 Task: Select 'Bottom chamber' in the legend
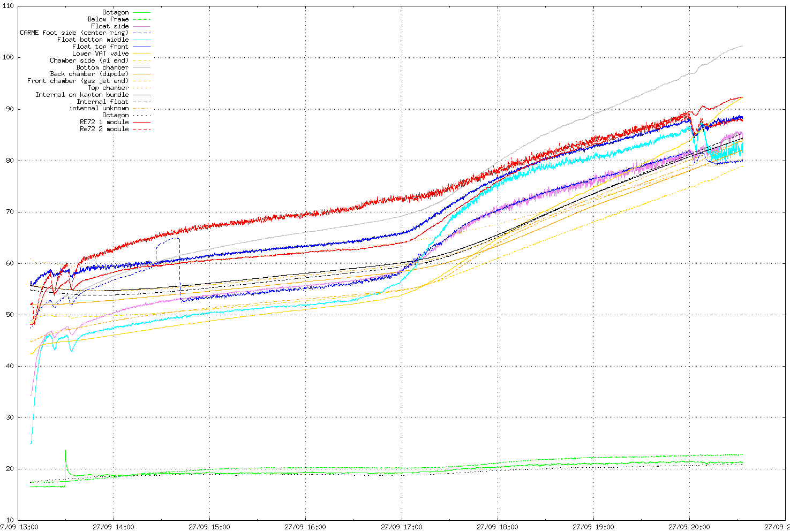point(102,67)
